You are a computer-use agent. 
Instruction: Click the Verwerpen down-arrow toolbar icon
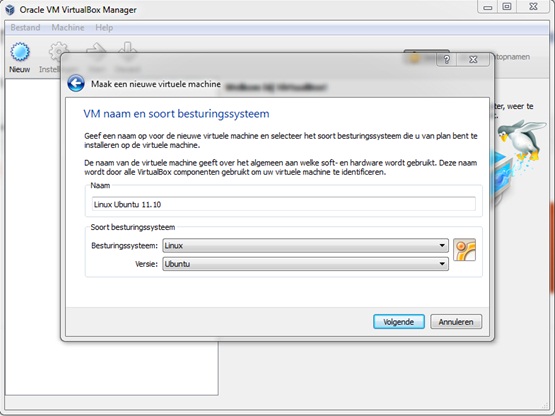tap(127, 51)
